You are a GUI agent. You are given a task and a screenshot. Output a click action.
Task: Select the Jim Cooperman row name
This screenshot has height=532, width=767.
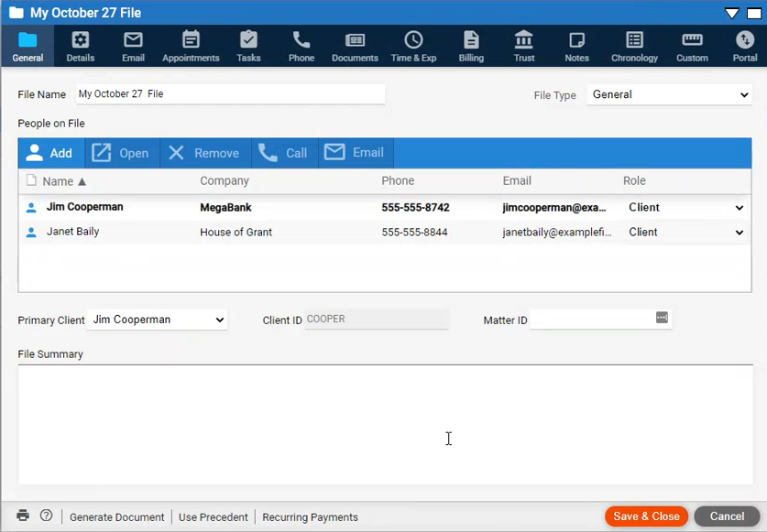pos(85,207)
